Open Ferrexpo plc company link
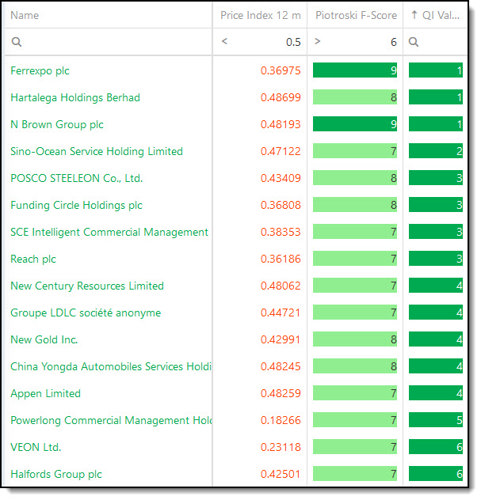The width and height of the screenshot is (480, 500). [x=40, y=71]
